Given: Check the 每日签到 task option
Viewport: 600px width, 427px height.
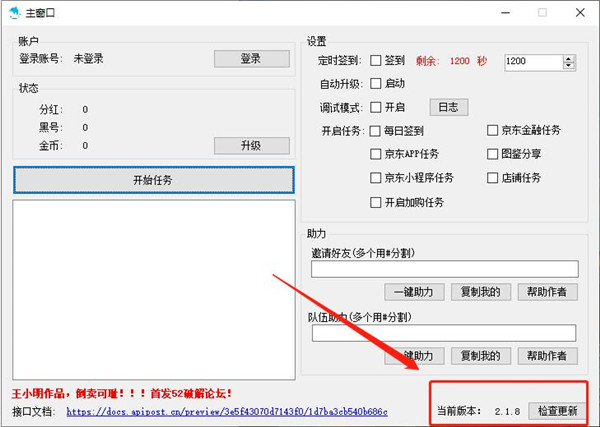Looking at the screenshot, I should (376, 131).
